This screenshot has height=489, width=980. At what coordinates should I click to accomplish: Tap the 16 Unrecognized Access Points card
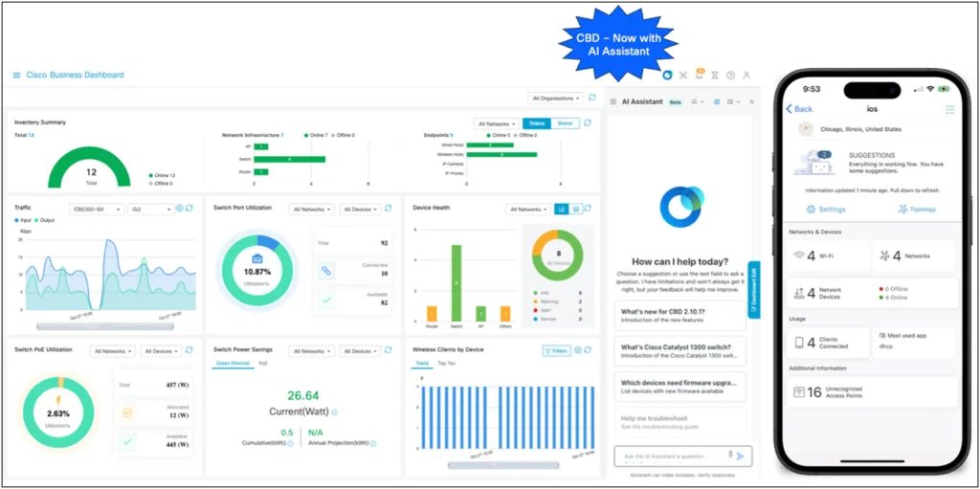(871, 392)
